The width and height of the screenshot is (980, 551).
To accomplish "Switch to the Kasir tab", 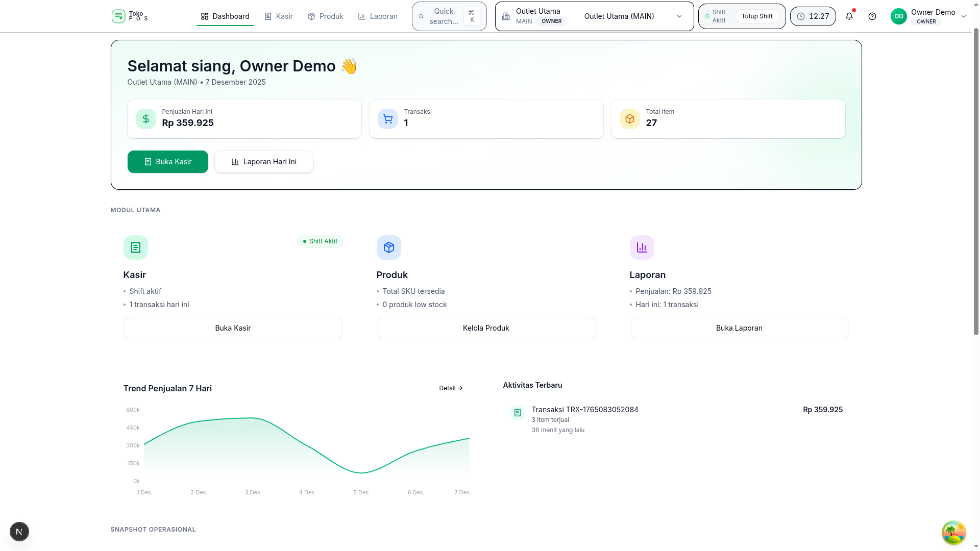I will click(x=279, y=16).
